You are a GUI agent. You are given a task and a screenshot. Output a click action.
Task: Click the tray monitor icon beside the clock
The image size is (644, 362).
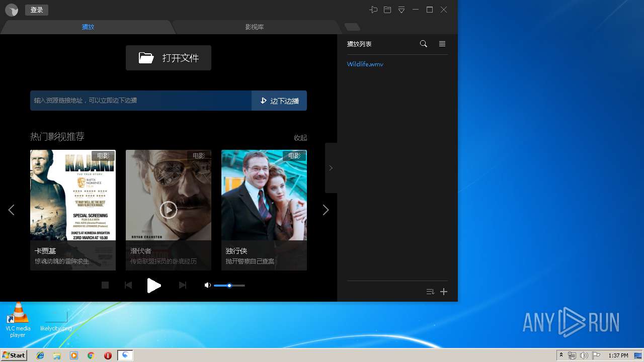(x=638, y=355)
